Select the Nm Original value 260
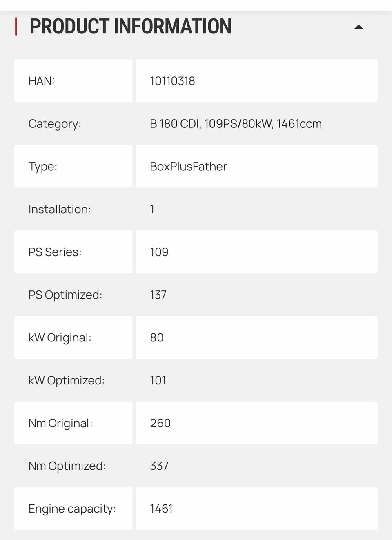This screenshot has width=392, height=540. [160, 423]
